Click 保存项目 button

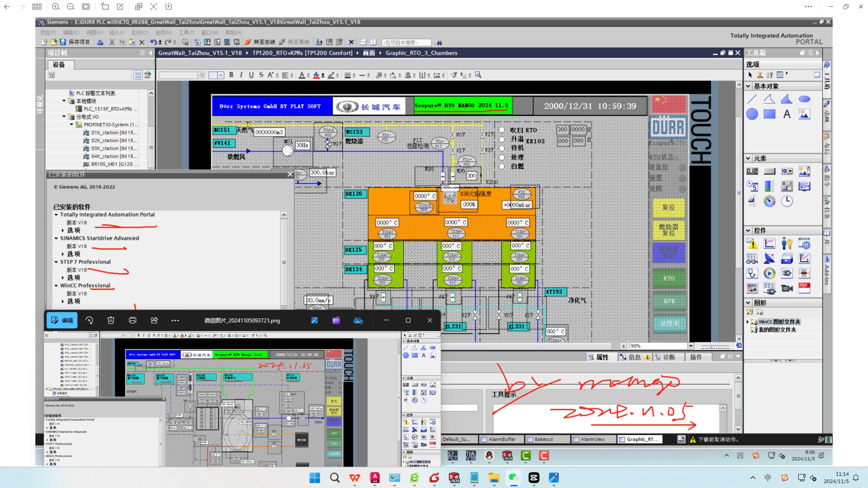75,42
